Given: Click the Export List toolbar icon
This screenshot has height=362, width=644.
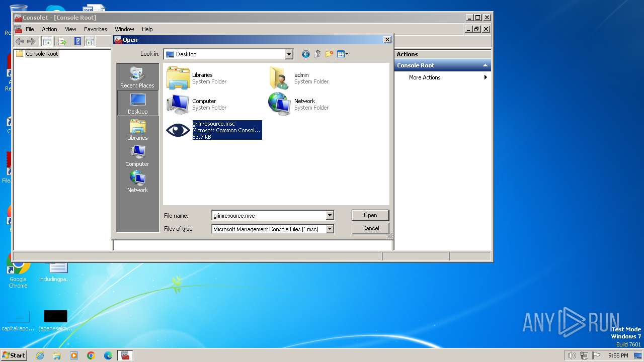Looking at the screenshot, I should pos(62,41).
